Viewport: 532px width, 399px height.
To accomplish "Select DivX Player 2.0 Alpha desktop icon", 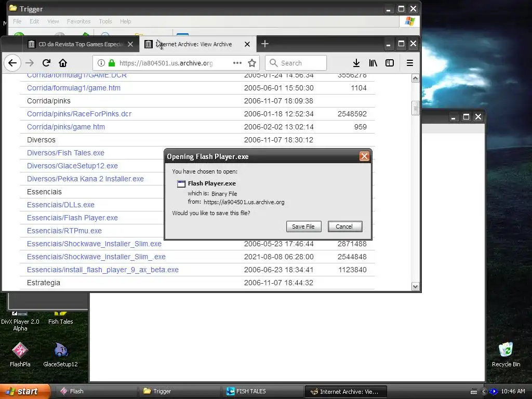I will [20, 322].
